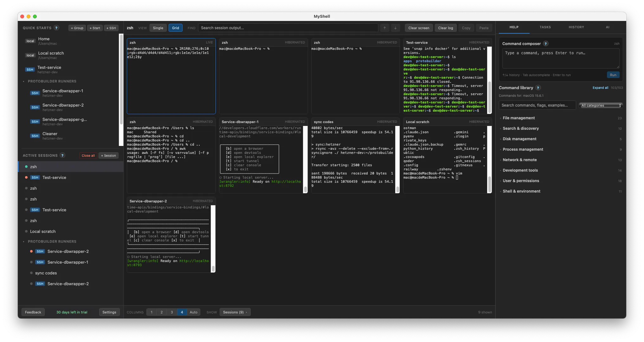Select the Local scratch terminal pane
Viewport: 644px width, 342px height.
point(448,155)
